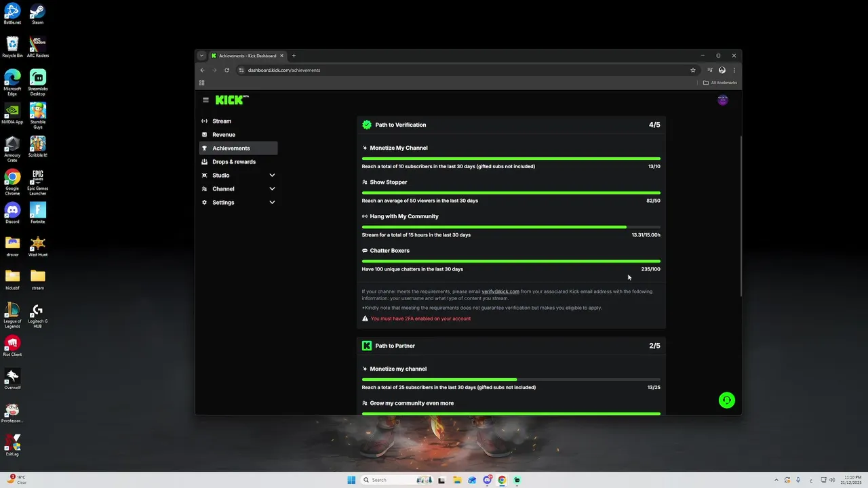The image size is (868, 488).
Task: Open the Armoury Crate shortcut
Action: tap(12, 148)
